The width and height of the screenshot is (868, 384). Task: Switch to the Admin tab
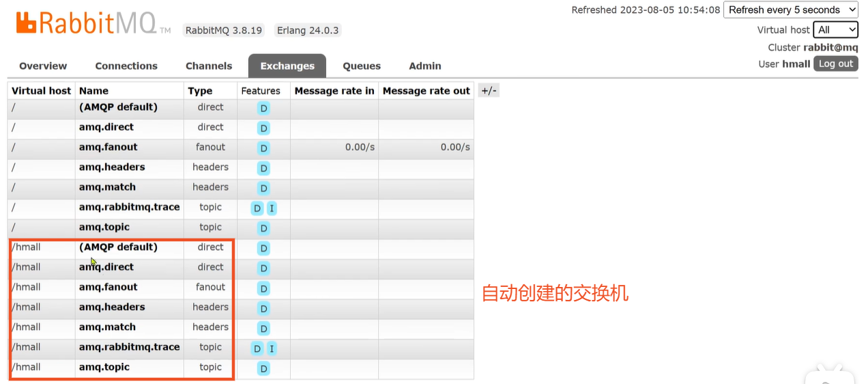click(425, 66)
